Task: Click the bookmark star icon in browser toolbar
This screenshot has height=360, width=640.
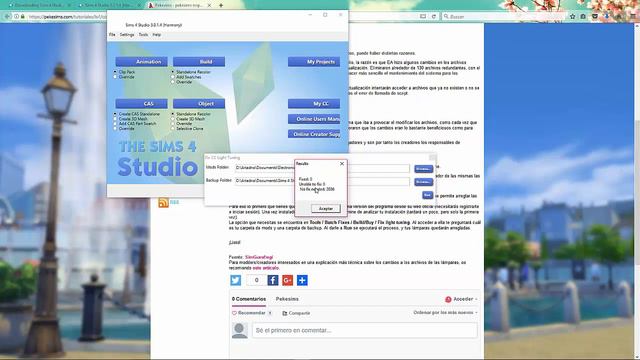Action: click(572, 16)
